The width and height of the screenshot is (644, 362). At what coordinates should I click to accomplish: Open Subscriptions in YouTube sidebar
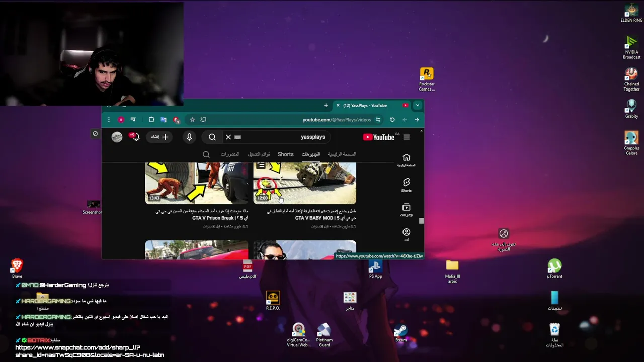(x=406, y=210)
